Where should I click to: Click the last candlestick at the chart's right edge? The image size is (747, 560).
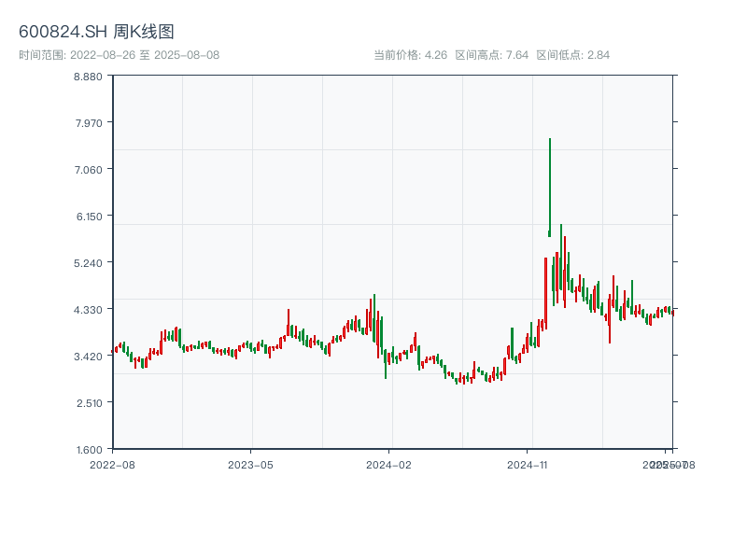tap(672, 313)
